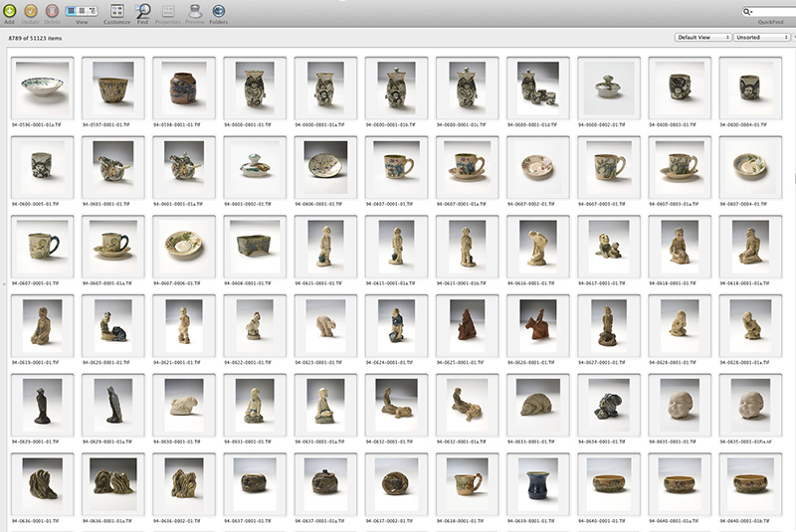Select thumbnail 94-0596-0001-01a.TIF white bowl
This screenshot has width=796, height=532.
coord(43,88)
